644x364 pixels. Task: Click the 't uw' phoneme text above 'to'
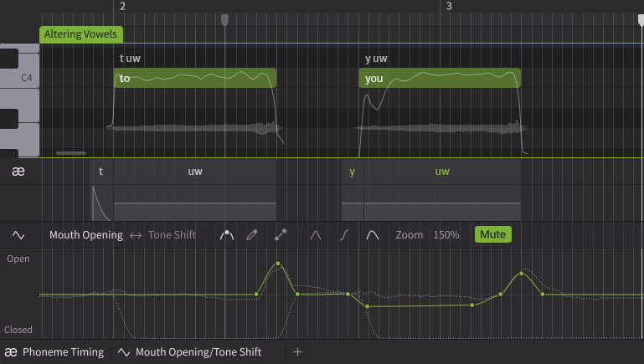click(x=130, y=59)
